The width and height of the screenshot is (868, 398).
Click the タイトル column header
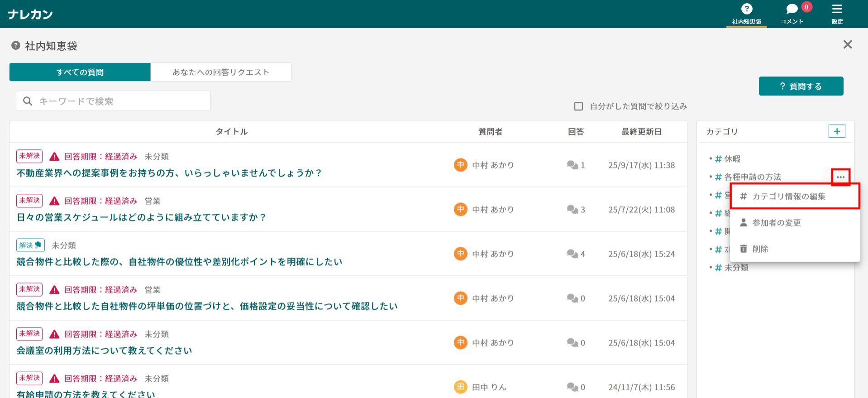[231, 132]
